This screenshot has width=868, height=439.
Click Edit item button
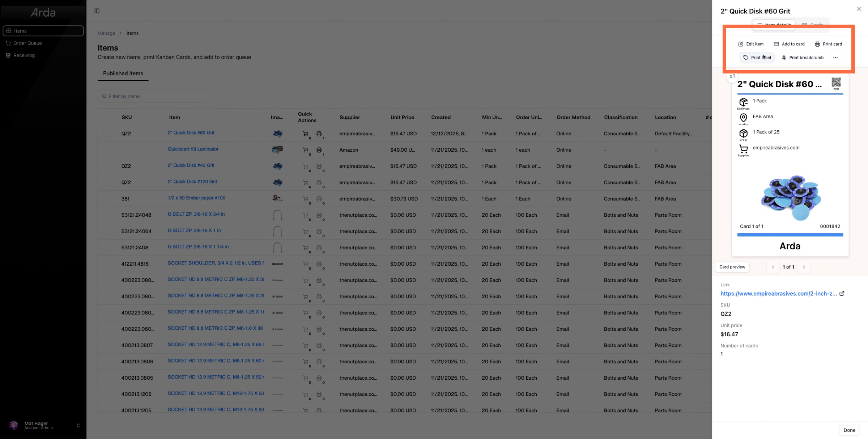click(751, 44)
